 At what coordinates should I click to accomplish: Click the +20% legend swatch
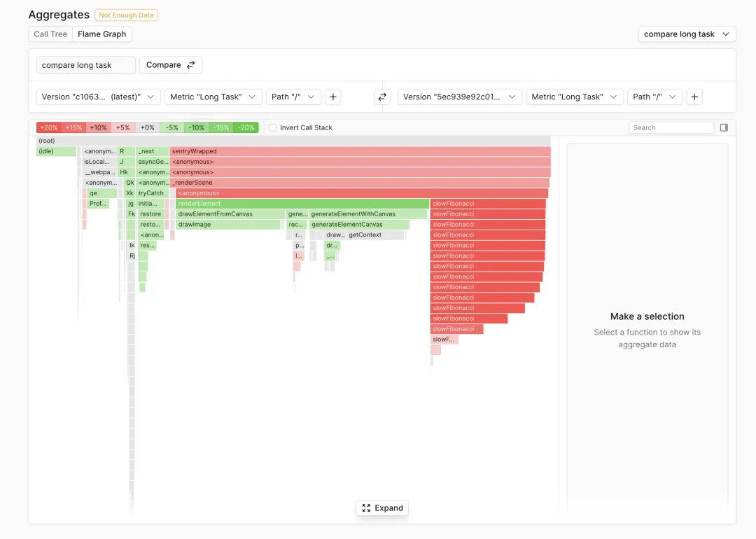tap(49, 127)
